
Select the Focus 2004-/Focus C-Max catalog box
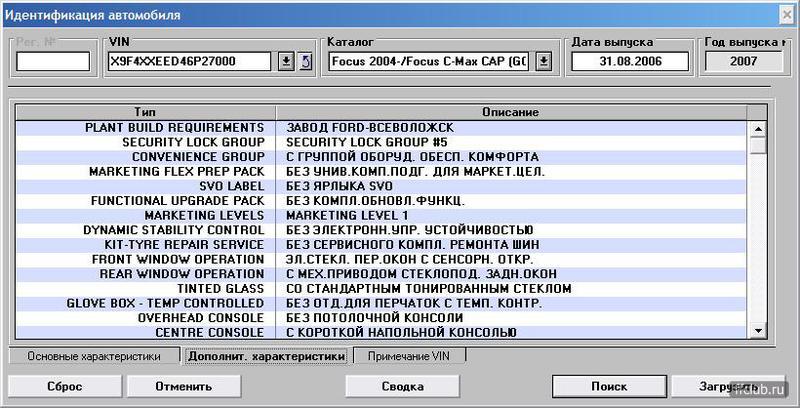tap(430, 62)
